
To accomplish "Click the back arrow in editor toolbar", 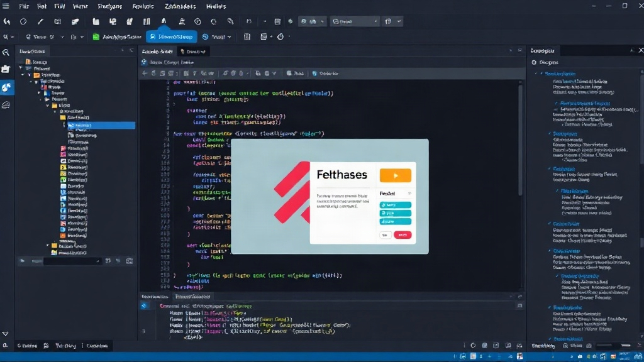I will [x=145, y=74].
